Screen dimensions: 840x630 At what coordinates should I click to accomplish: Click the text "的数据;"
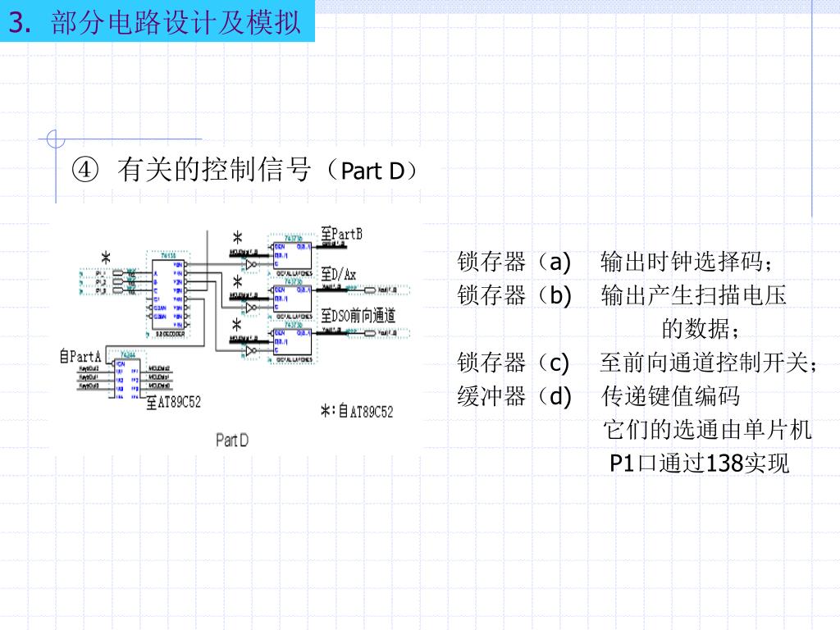click(x=701, y=328)
